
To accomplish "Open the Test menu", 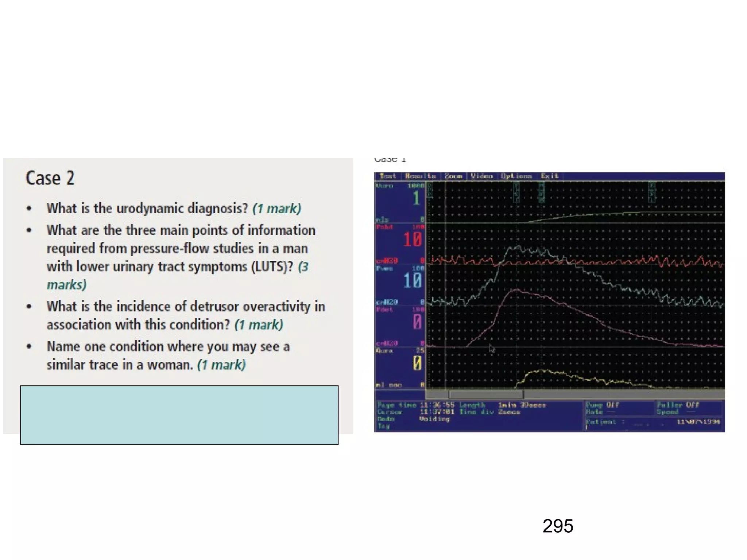I will pyautogui.click(x=387, y=176).
